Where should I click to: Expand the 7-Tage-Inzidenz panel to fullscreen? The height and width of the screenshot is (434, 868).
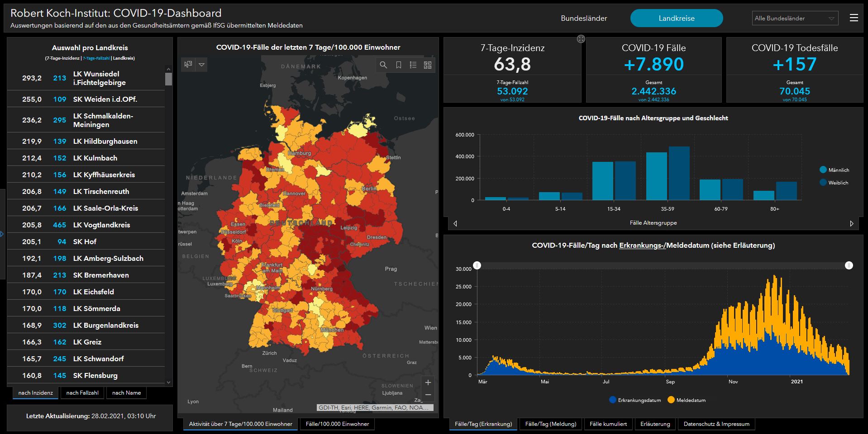pyautogui.click(x=581, y=39)
